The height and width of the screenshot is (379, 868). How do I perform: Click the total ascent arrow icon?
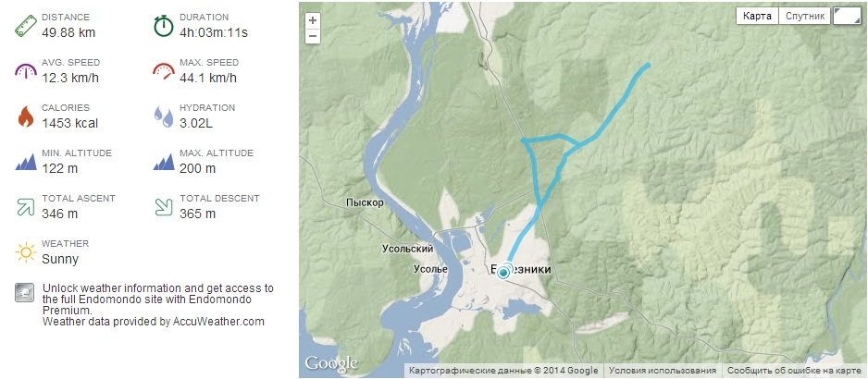coord(25,205)
